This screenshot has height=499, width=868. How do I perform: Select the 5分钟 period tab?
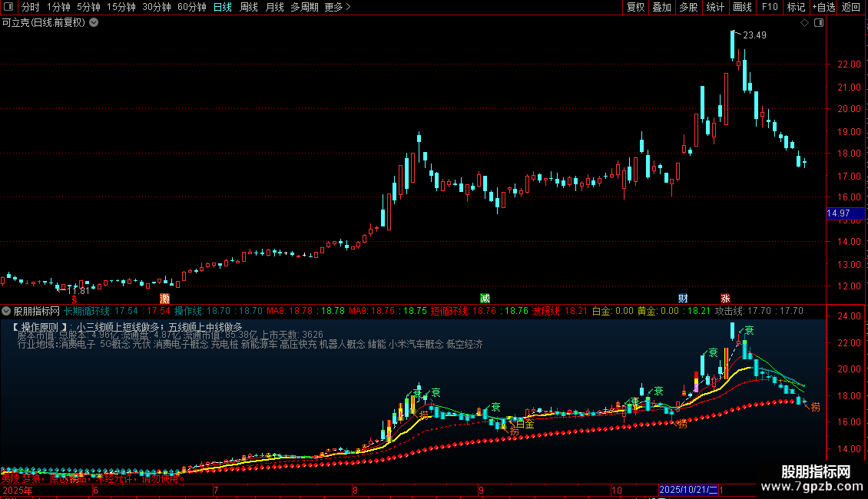[88, 7]
